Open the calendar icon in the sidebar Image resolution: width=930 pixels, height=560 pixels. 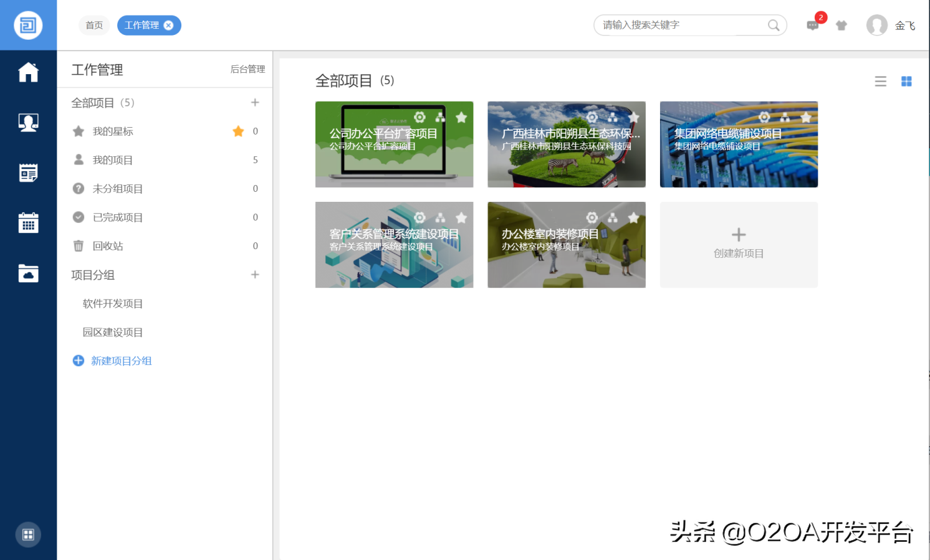point(28,222)
